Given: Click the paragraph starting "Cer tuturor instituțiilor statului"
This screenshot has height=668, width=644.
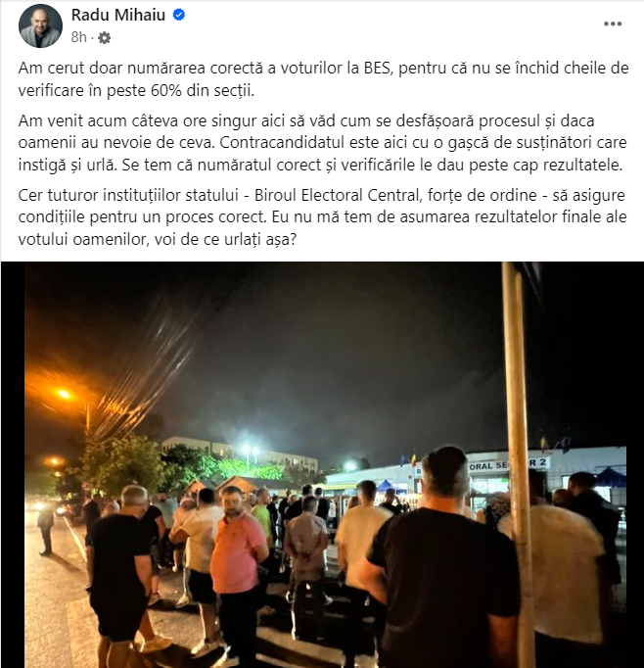Looking at the screenshot, I should (322, 217).
